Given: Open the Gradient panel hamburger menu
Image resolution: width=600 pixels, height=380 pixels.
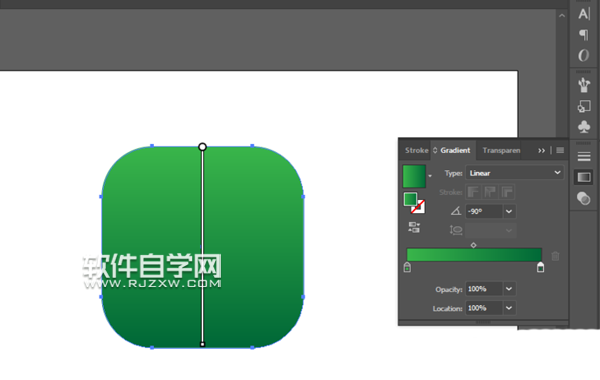Looking at the screenshot, I should coord(560,150).
